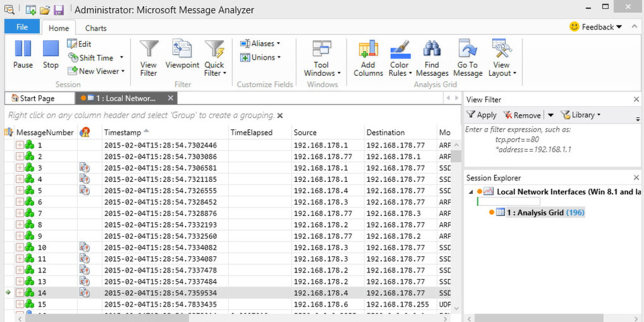Image resolution: width=644 pixels, height=322 pixels.
Task: Pause the capture session
Action: click(23, 54)
